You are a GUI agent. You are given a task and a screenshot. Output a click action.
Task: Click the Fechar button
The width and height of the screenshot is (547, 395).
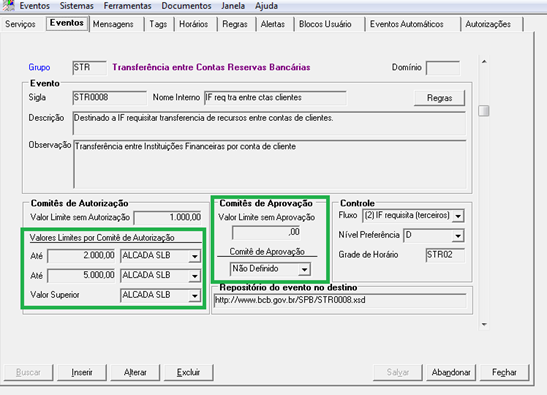pyautogui.click(x=504, y=373)
